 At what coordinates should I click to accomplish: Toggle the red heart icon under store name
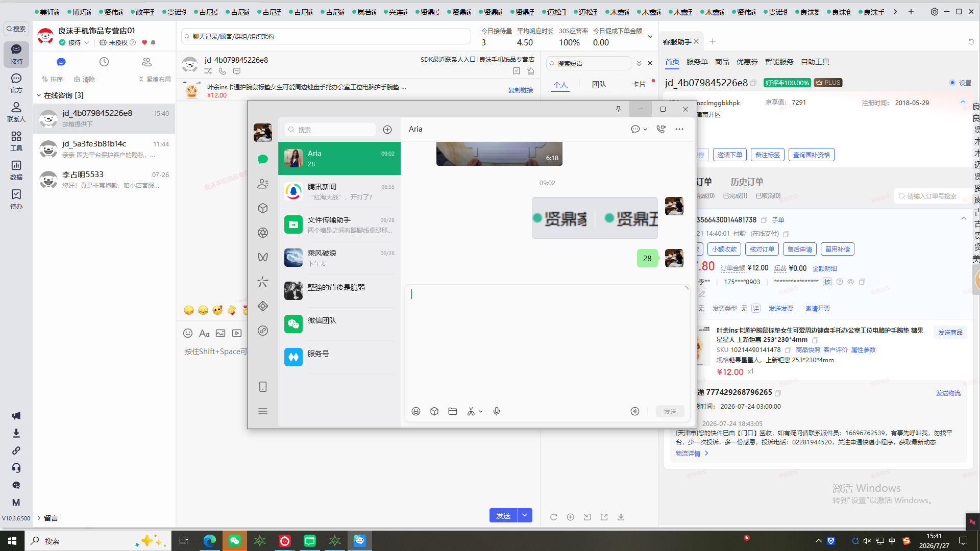point(144,43)
